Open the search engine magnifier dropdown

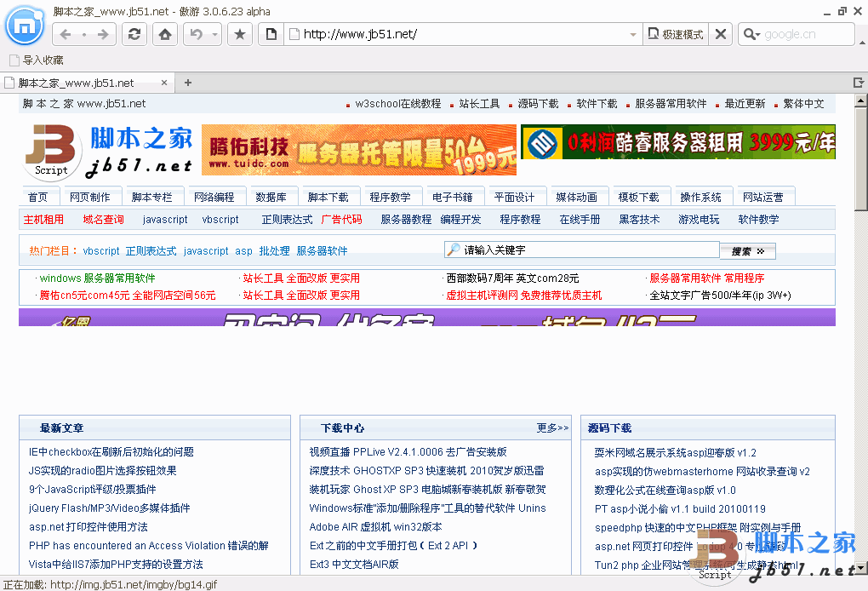751,34
